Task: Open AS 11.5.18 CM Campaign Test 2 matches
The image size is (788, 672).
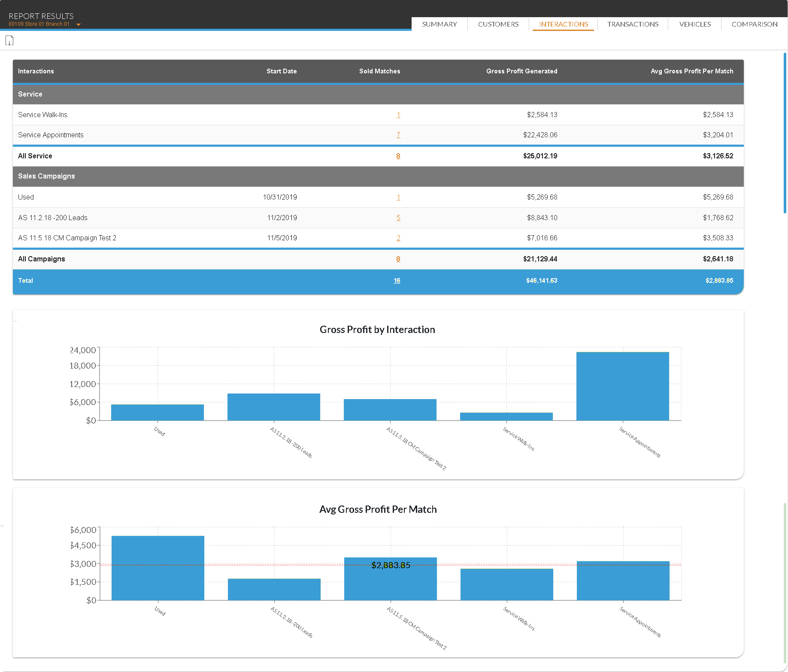Action: click(x=398, y=238)
